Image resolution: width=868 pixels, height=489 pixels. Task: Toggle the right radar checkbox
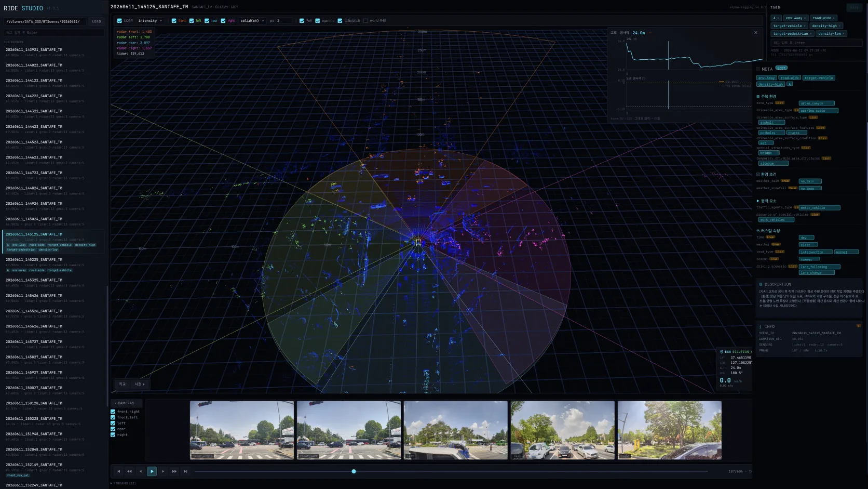click(x=223, y=21)
